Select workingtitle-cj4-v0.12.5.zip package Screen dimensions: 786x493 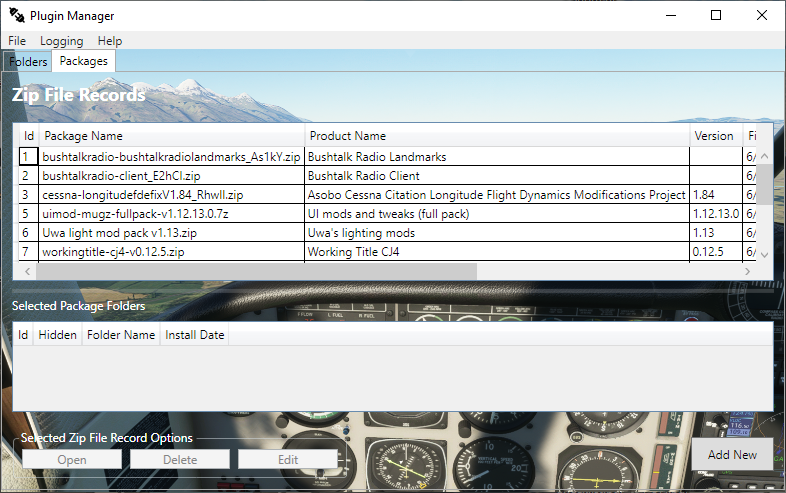point(171,252)
